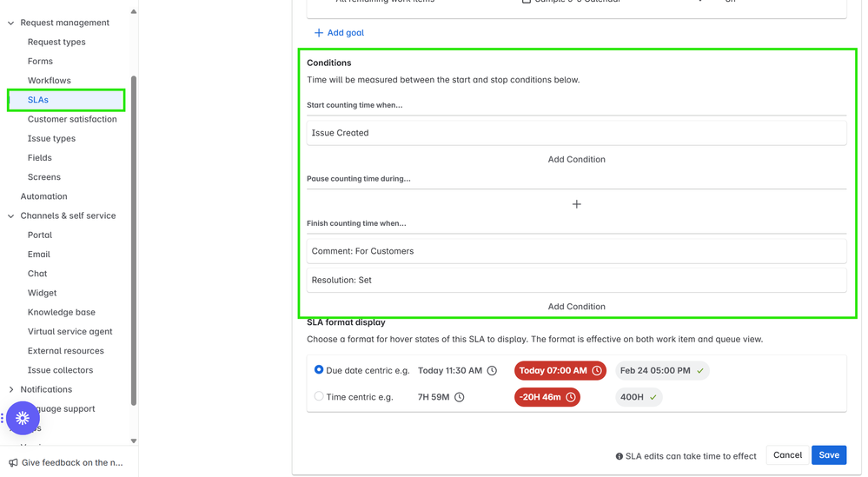Viewport: 868px width, 477px height.
Task: Add Condition under Finish counting time
Action: click(x=576, y=307)
